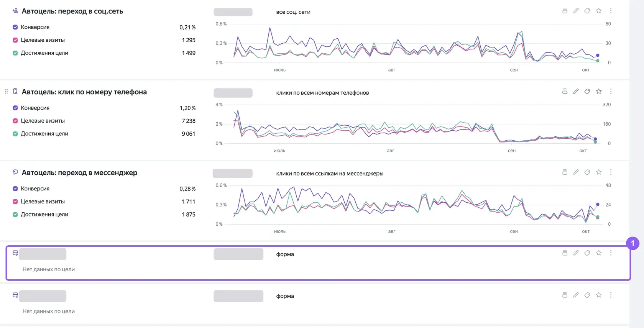This screenshot has height=328, width=644.
Task: Click stacked-layers icon in 'переход в соц.сеть' row
Action: pos(565,11)
